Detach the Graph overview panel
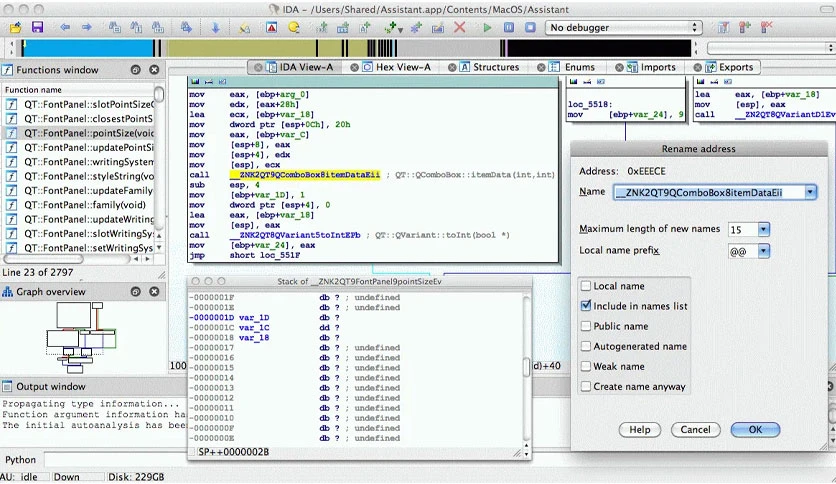The width and height of the screenshot is (836, 484). [x=136, y=292]
